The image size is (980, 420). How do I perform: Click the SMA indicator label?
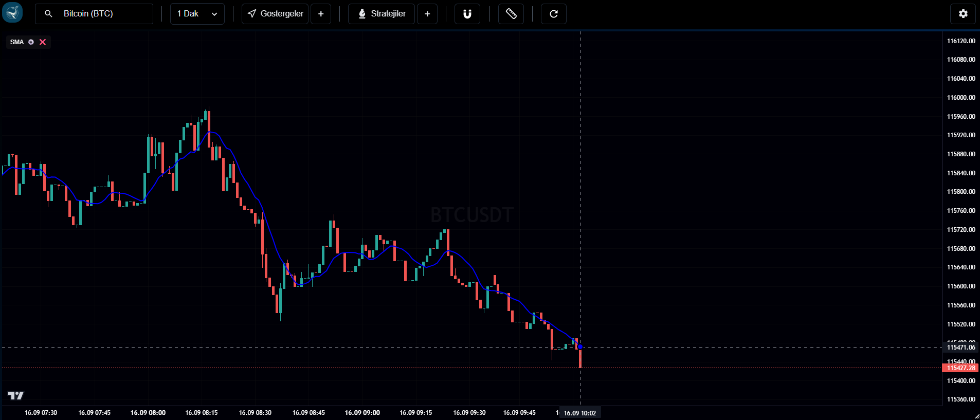[17, 42]
